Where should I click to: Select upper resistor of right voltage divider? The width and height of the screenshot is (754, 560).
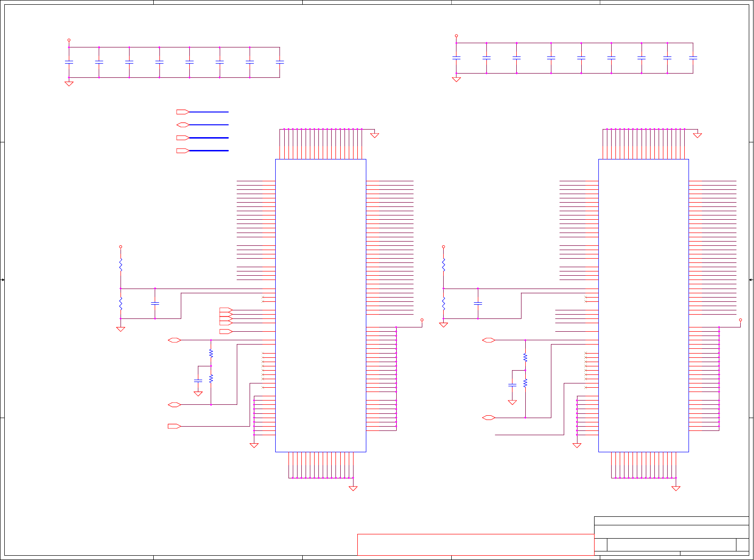[444, 265]
